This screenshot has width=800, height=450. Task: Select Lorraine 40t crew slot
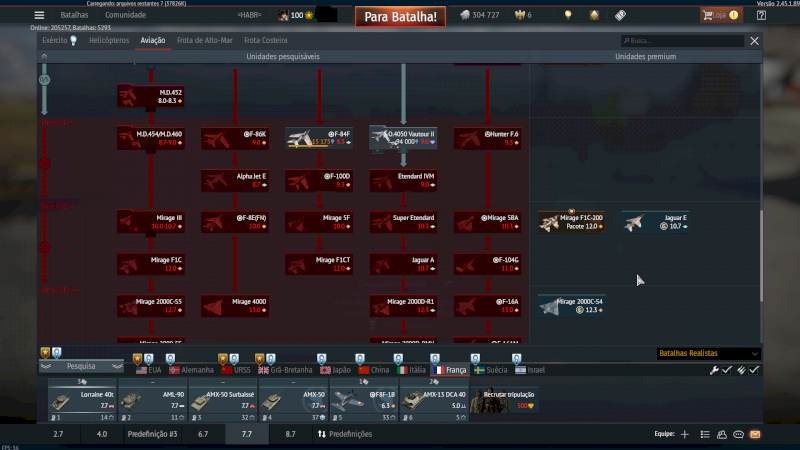click(82, 400)
